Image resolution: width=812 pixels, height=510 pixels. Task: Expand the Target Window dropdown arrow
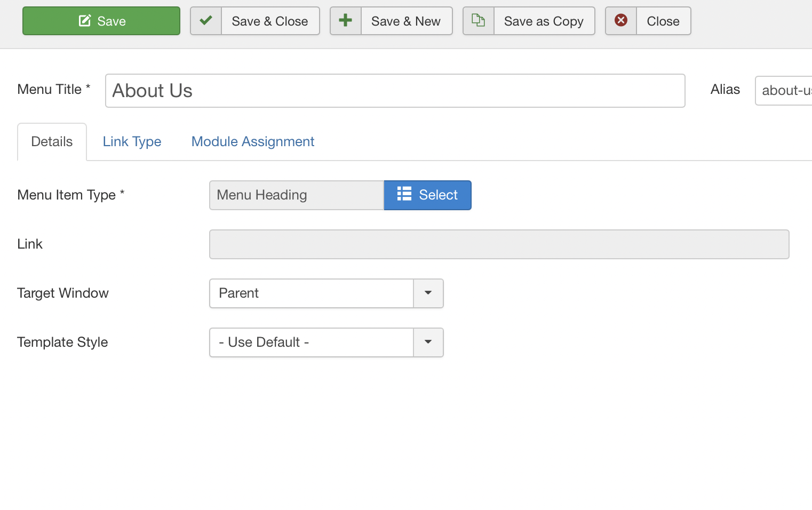click(x=428, y=293)
